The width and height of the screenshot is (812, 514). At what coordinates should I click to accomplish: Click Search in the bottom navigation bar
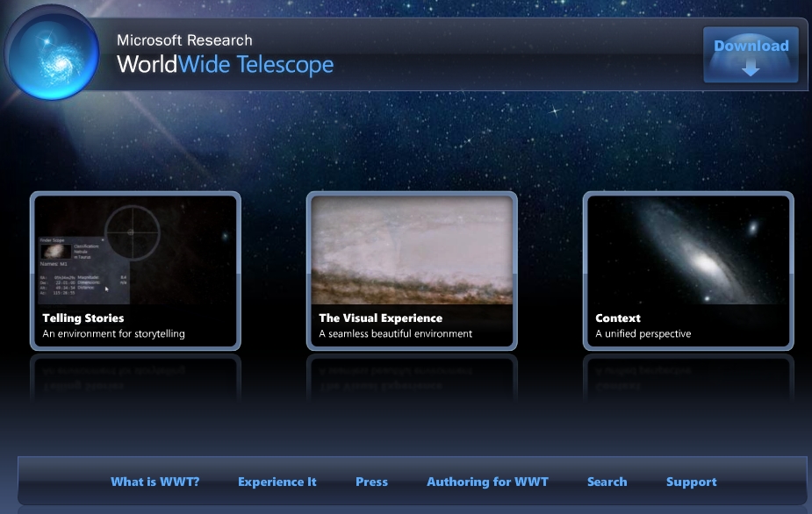pos(607,482)
